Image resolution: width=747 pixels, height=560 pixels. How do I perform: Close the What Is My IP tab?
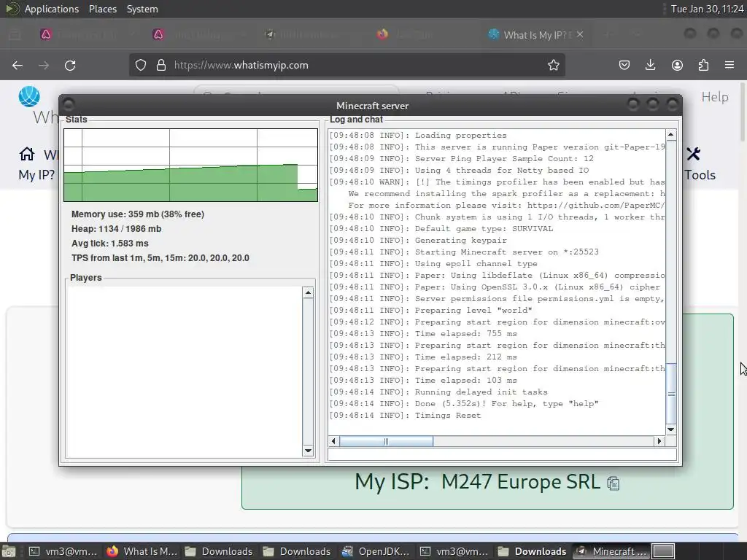click(x=580, y=34)
